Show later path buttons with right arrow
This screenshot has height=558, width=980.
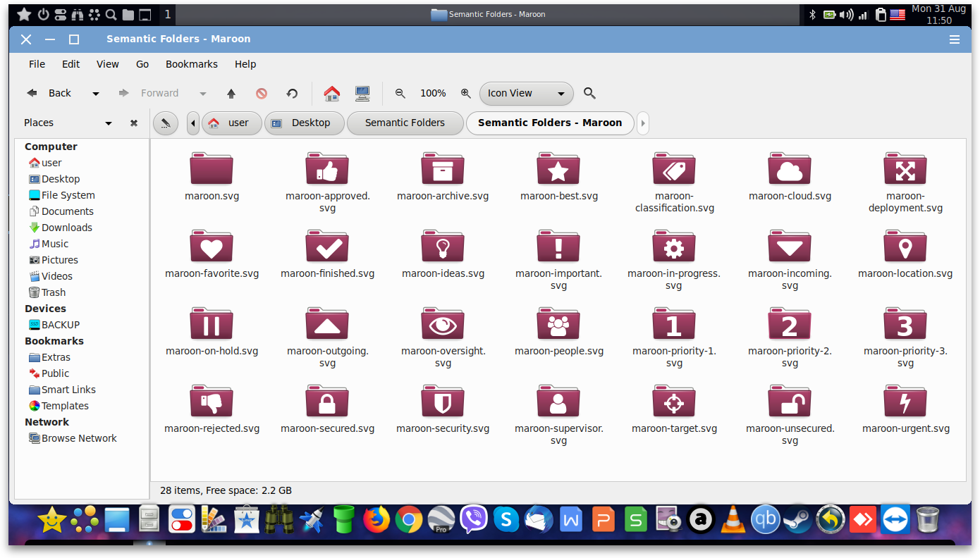point(642,123)
